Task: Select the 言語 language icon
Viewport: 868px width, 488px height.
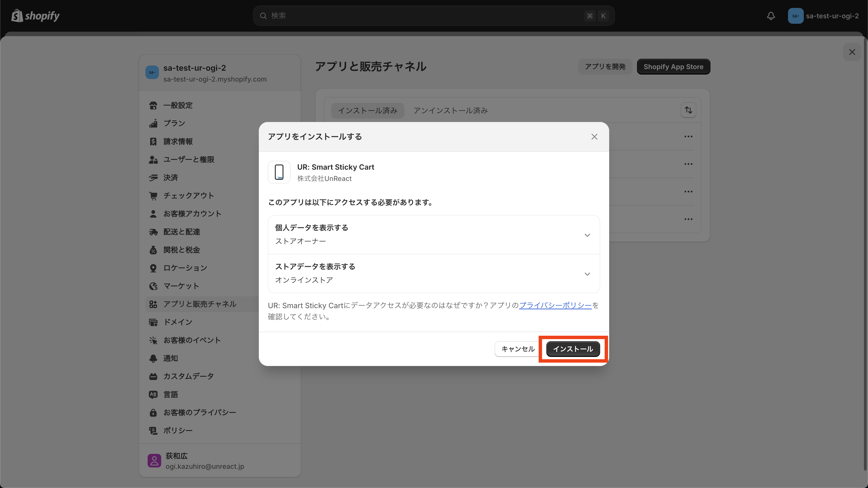Action: [x=153, y=394]
